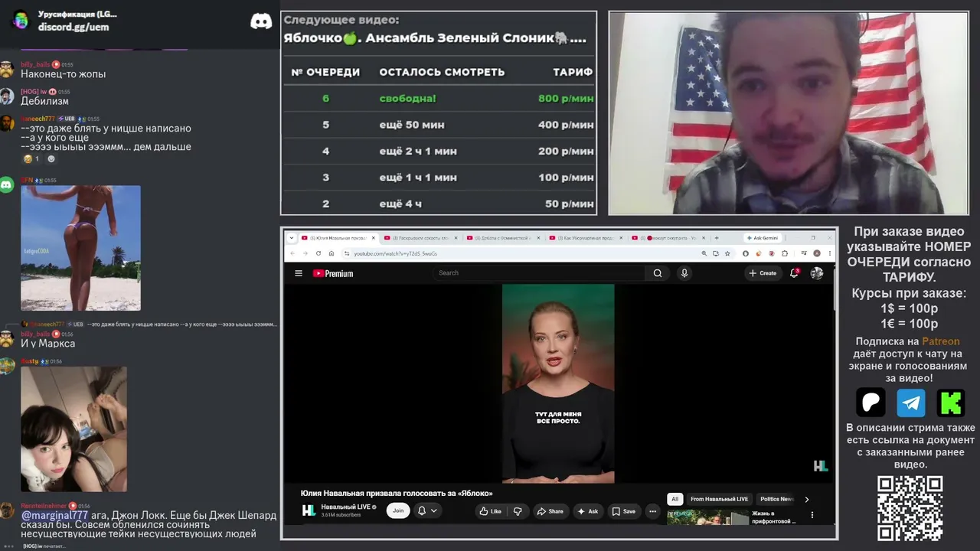Open more actions for the video

652,511
